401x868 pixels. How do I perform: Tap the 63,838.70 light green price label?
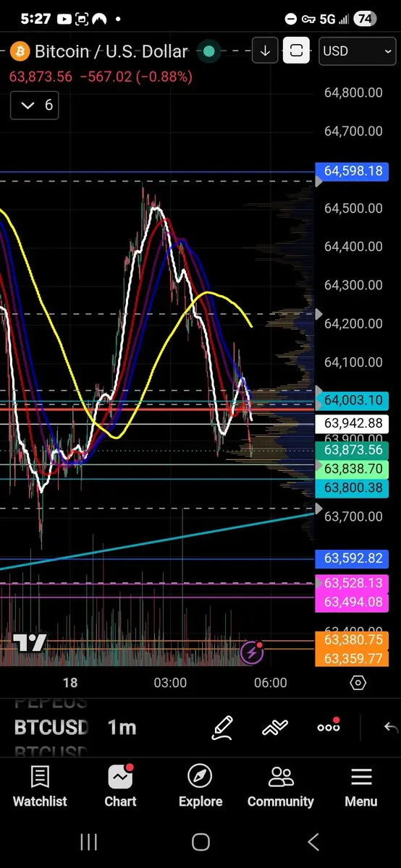(353, 469)
